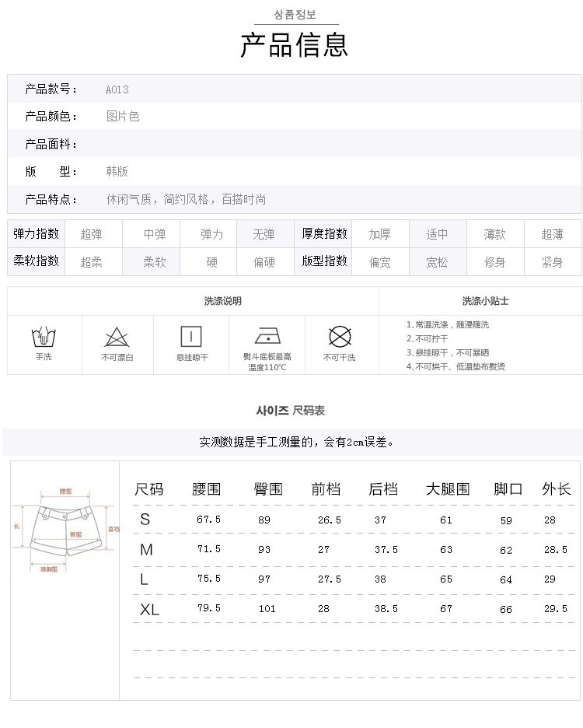Click wash tip 4 不可烘干
The width and height of the screenshot is (583, 728).
pos(456,366)
